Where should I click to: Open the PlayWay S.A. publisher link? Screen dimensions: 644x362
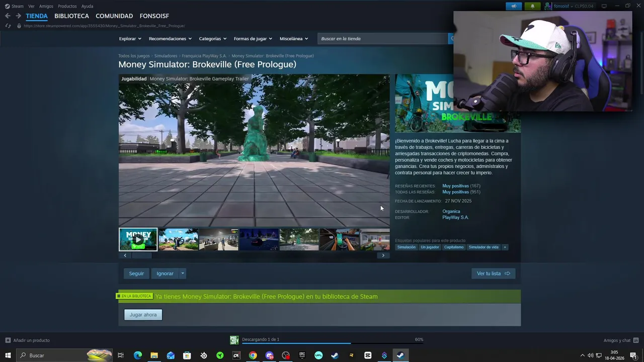[x=455, y=217]
